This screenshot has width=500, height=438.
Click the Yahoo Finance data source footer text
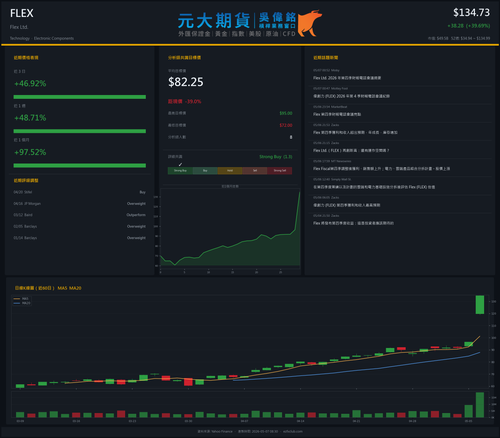pos(215,431)
